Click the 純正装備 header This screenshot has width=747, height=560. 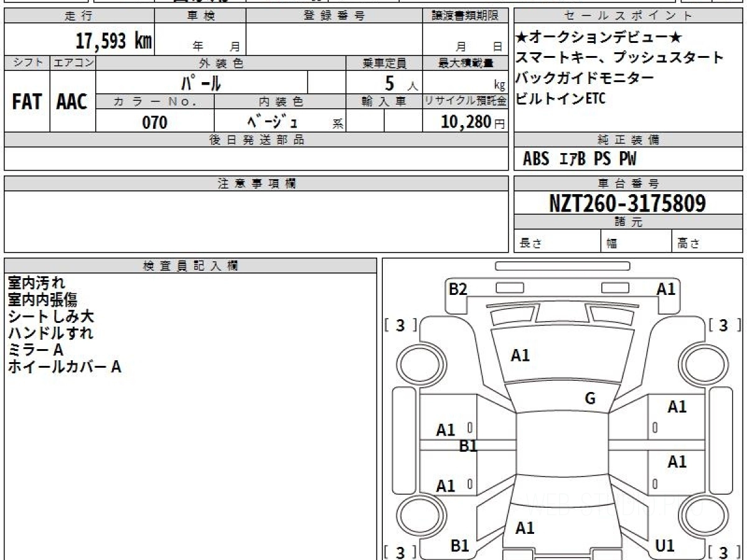coord(628,140)
